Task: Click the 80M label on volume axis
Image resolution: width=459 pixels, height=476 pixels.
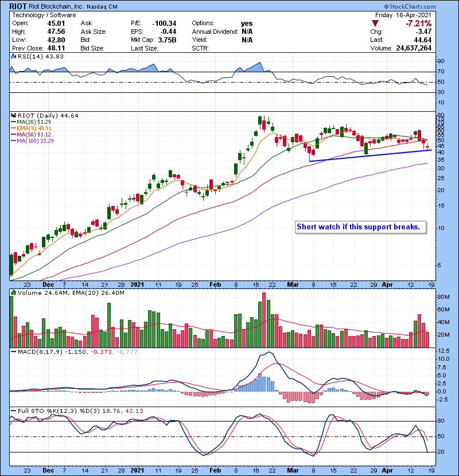Action: 443,297
